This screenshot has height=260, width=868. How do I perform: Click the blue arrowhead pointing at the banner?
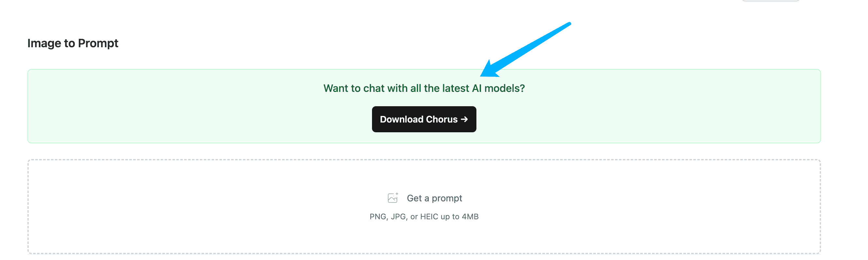coord(488,70)
